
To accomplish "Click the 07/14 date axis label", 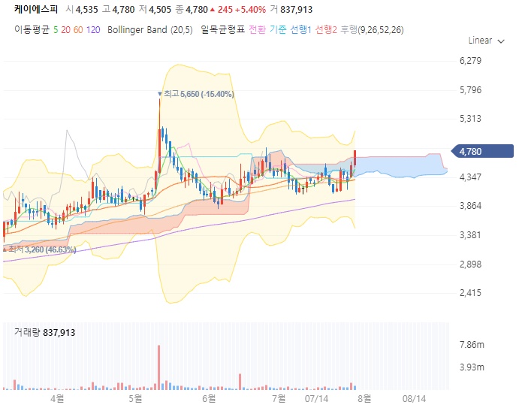I will click(316, 399).
